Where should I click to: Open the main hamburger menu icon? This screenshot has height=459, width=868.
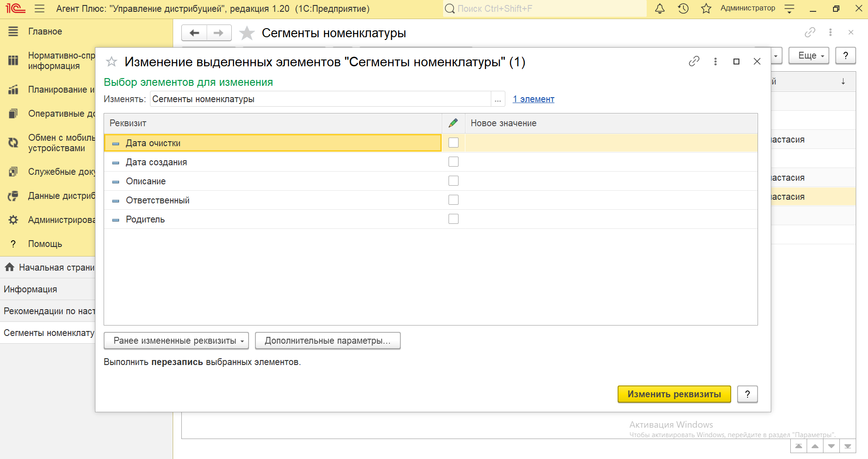click(x=40, y=9)
